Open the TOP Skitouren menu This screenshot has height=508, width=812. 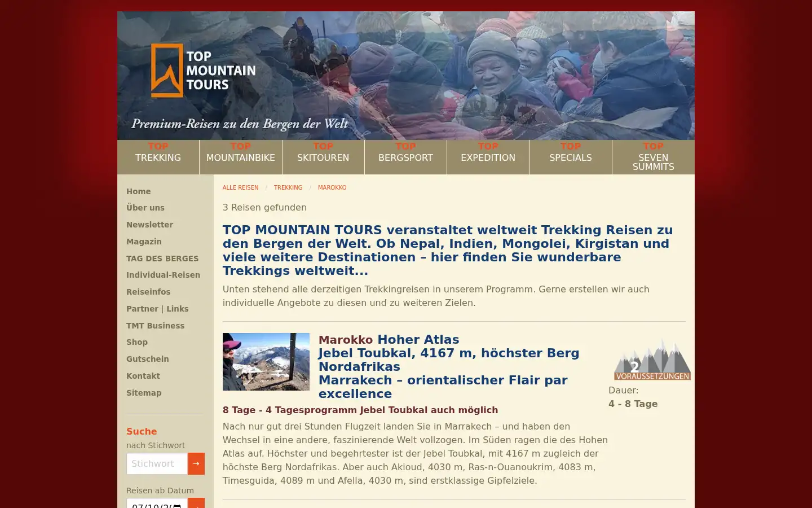(323, 157)
